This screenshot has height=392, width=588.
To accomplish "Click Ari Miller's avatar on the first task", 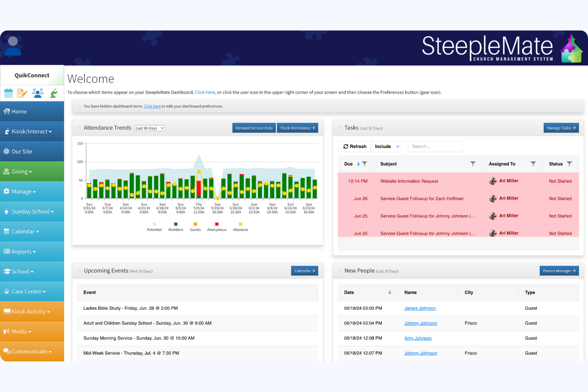I will click(493, 181).
